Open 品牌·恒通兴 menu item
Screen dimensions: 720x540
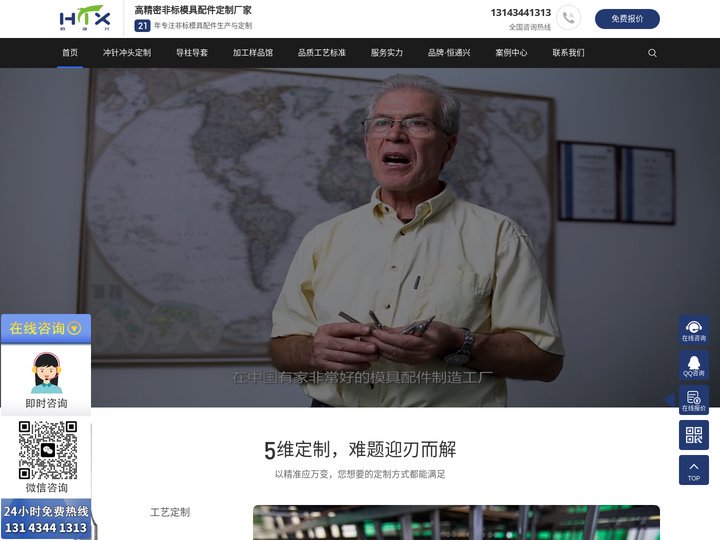(449, 53)
